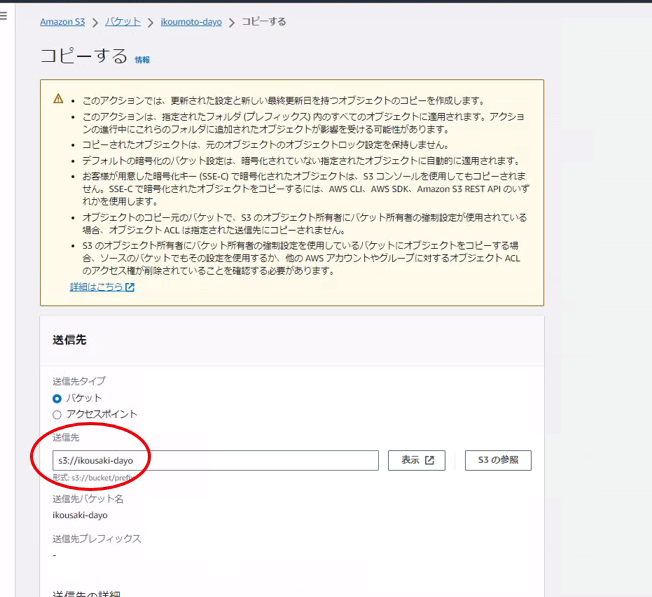Navigate to ikoumoto-dayo bucket breadcrumb
The height and width of the screenshot is (597, 652).
[191, 21]
